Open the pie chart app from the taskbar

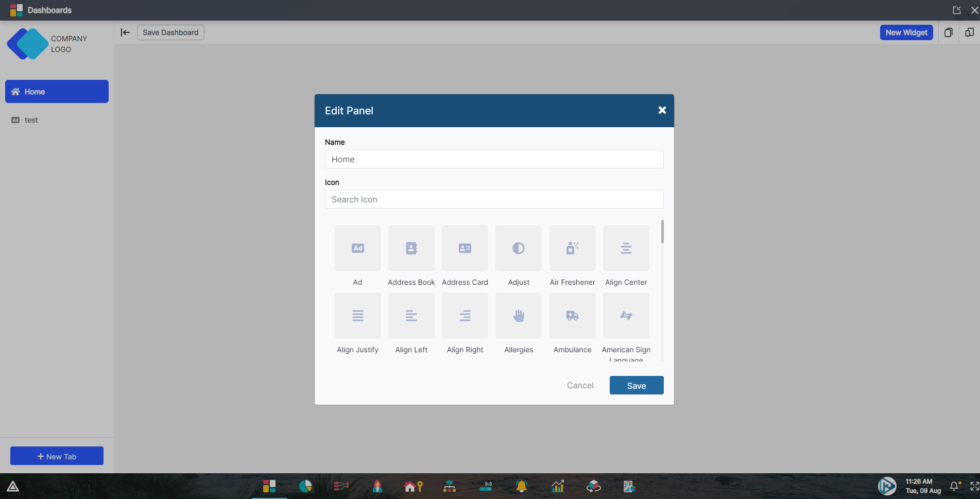[x=305, y=486]
